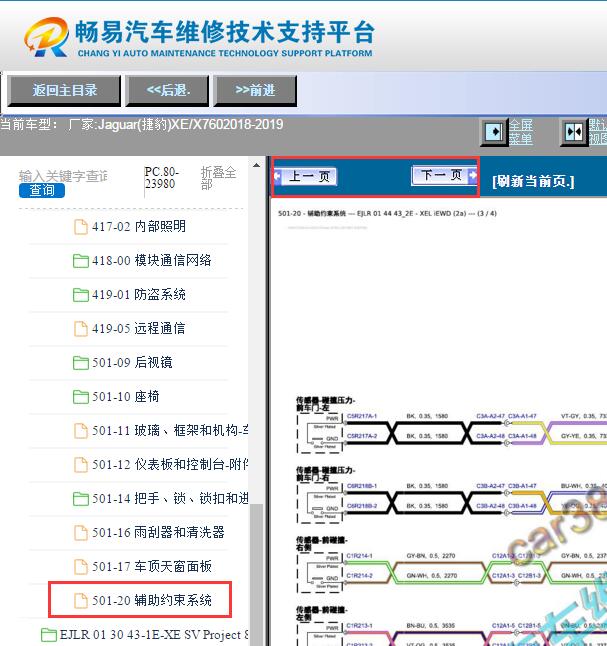Screen dimensions: 607x646
Task: Click the 下一页 next page button
Action: pos(444,175)
